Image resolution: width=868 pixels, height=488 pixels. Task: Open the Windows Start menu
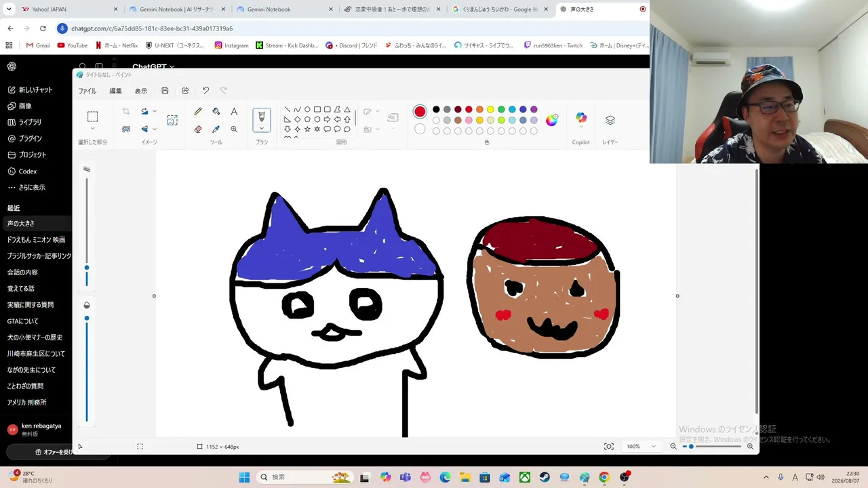[244, 477]
